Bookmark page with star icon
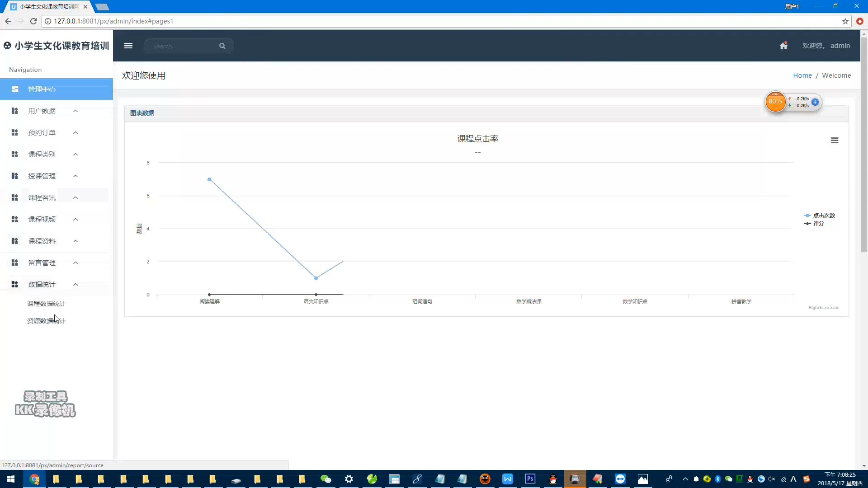This screenshot has height=488, width=868. coord(845,21)
